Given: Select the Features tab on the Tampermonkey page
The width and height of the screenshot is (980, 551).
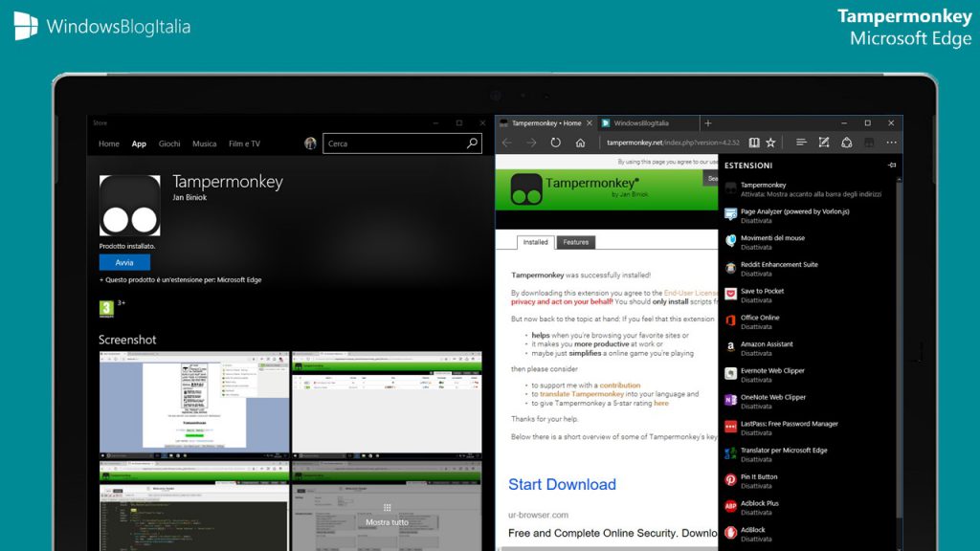Looking at the screenshot, I should click(576, 242).
